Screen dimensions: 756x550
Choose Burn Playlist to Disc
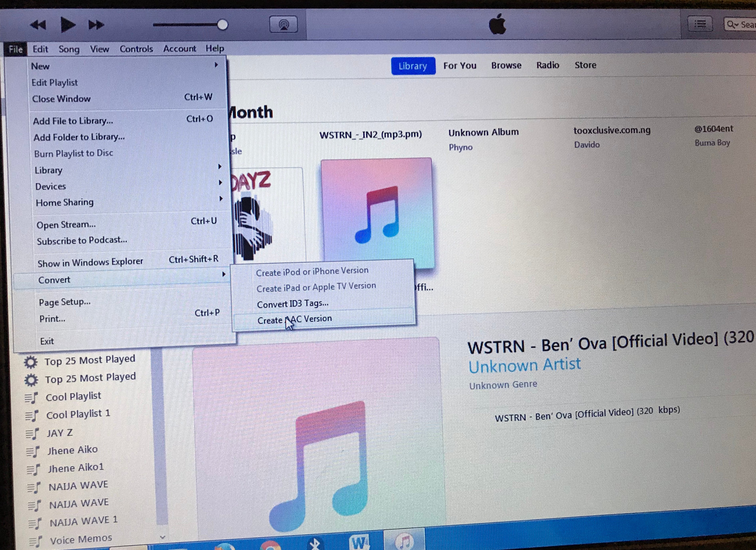point(73,153)
